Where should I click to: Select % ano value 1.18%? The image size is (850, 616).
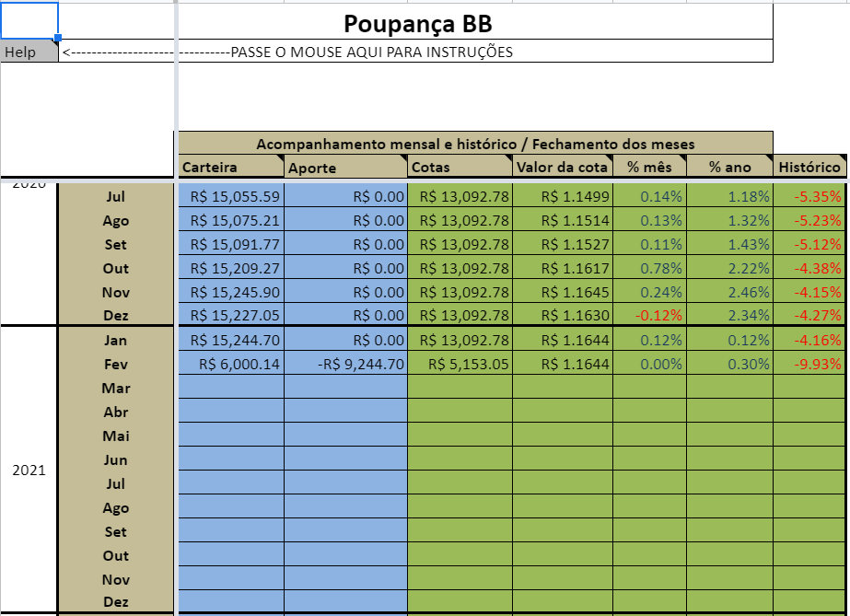click(729, 195)
